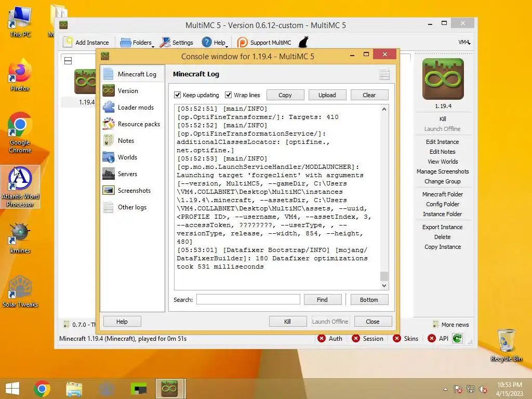Open the Resource packs page
This screenshot has height=399, width=532.
point(132,124)
